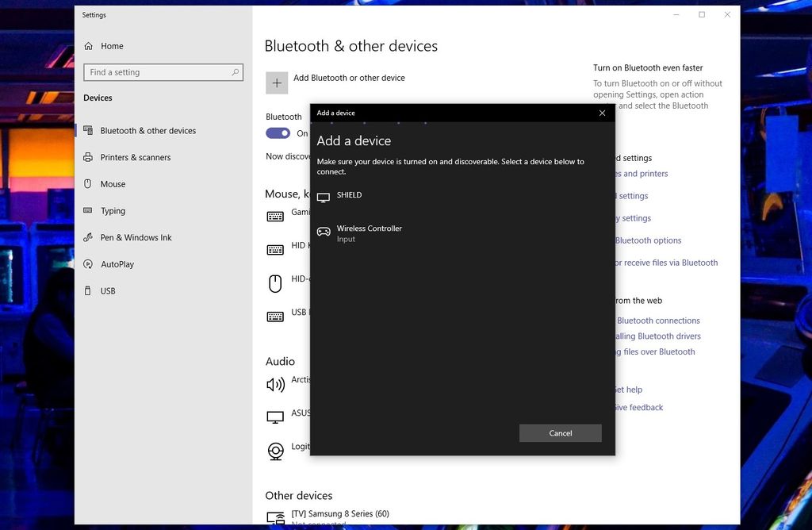Click the Find a setting search box
The height and width of the screenshot is (530, 812).
coord(163,72)
